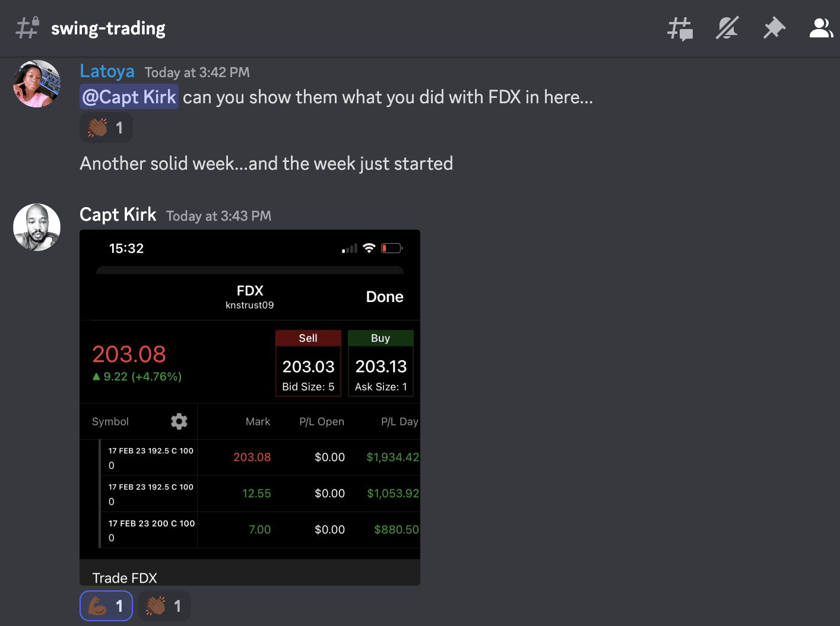Image resolution: width=840 pixels, height=626 pixels.
Task: Click the green Buy price box
Action: pyautogui.click(x=381, y=363)
